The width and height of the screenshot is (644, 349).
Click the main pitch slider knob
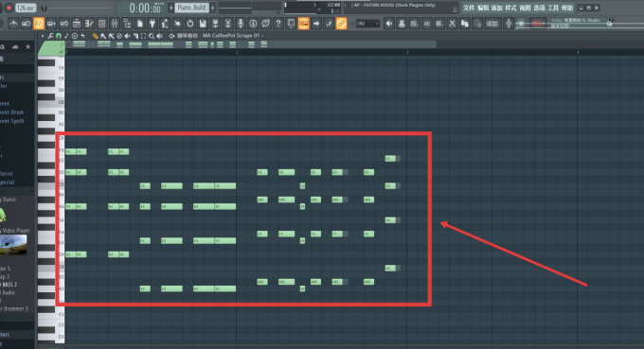[x=45, y=9]
